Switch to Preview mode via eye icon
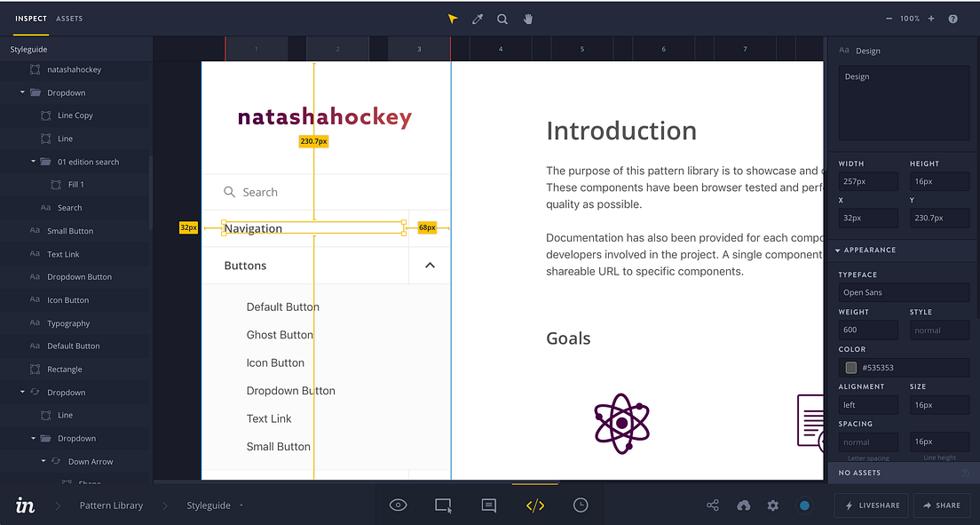Image resolution: width=980 pixels, height=525 pixels. click(398, 505)
